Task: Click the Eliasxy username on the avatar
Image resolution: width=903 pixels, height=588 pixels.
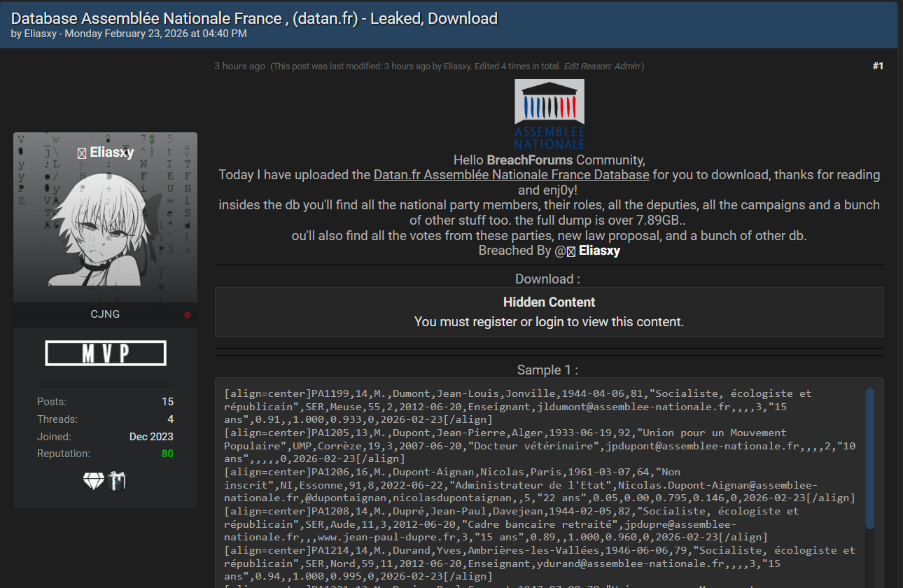Action: pyautogui.click(x=111, y=153)
